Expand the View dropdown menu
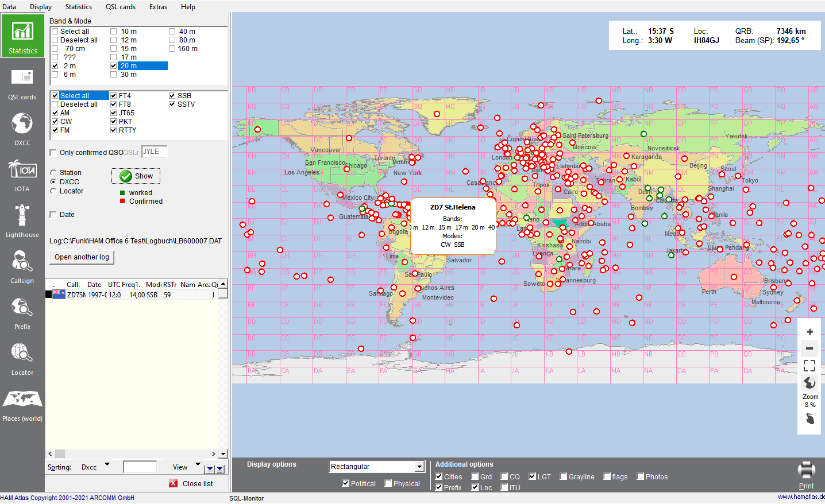The image size is (825, 504). coord(198,465)
